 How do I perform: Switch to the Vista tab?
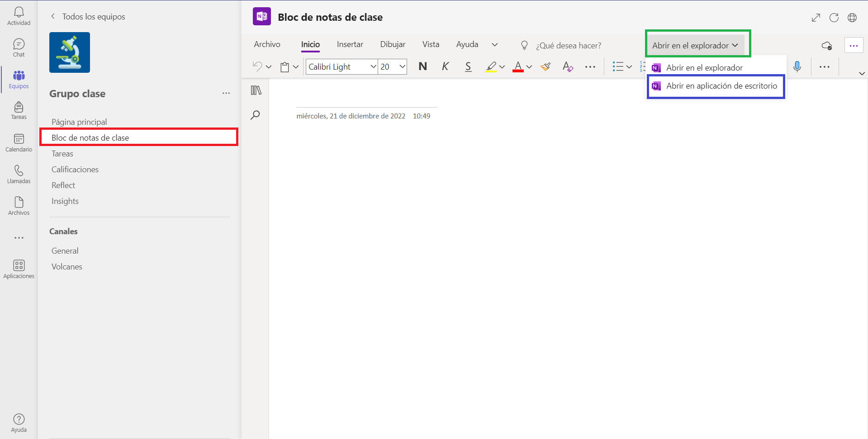click(431, 44)
